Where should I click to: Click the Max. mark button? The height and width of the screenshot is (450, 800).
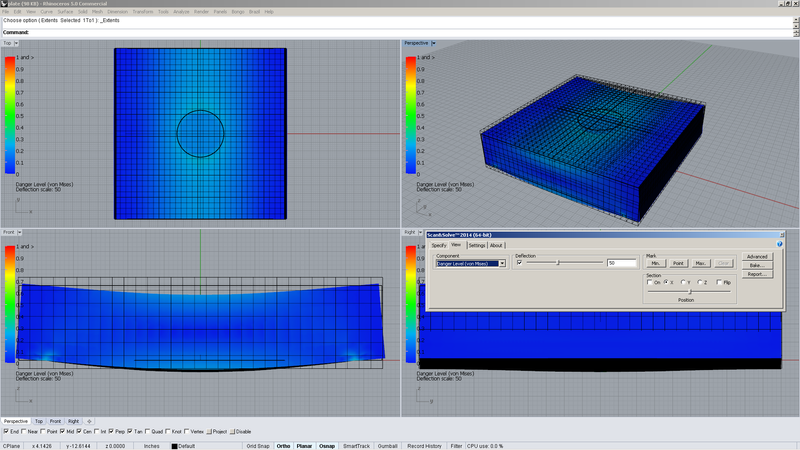tap(701, 263)
